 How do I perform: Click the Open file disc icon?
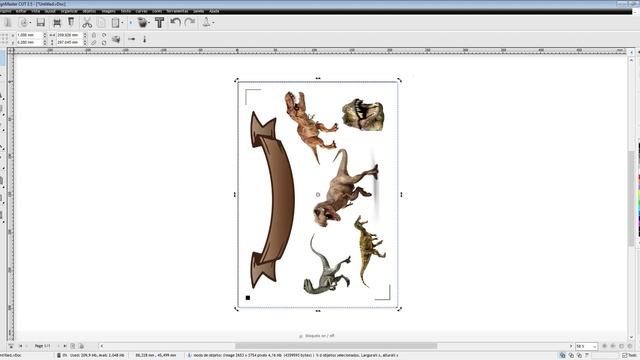pyautogui.click(x=24, y=22)
